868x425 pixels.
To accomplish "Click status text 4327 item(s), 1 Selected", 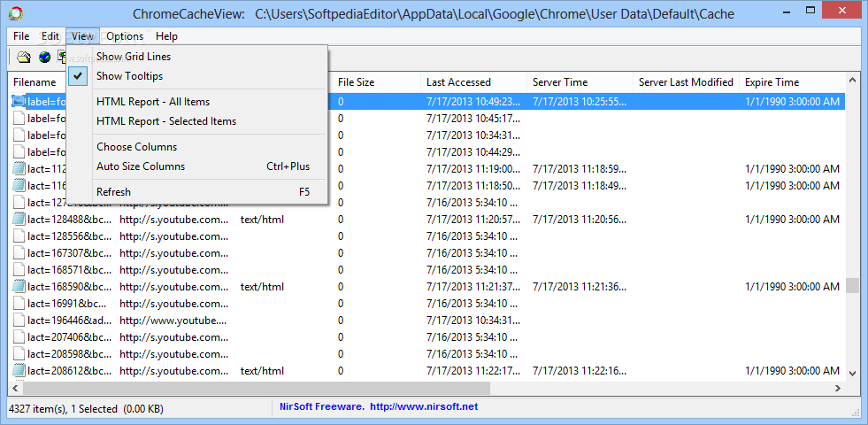I will (86, 409).
